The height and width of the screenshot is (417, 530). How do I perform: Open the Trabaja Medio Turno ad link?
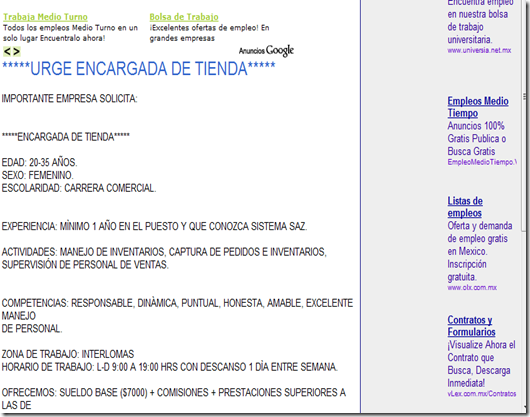(x=45, y=17)
